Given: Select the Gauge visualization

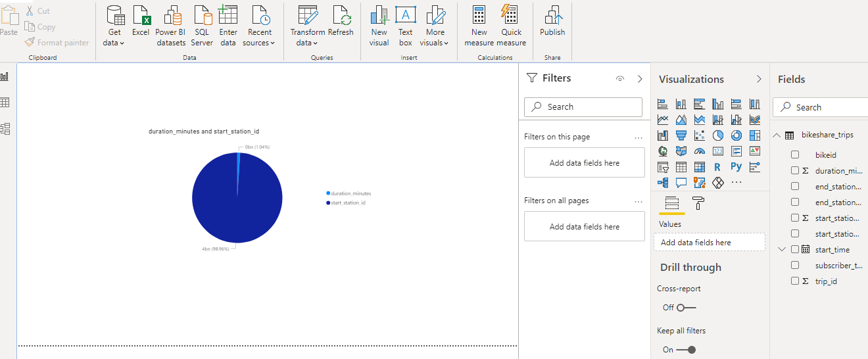Looking at the screenshot, I should (700, 151).
